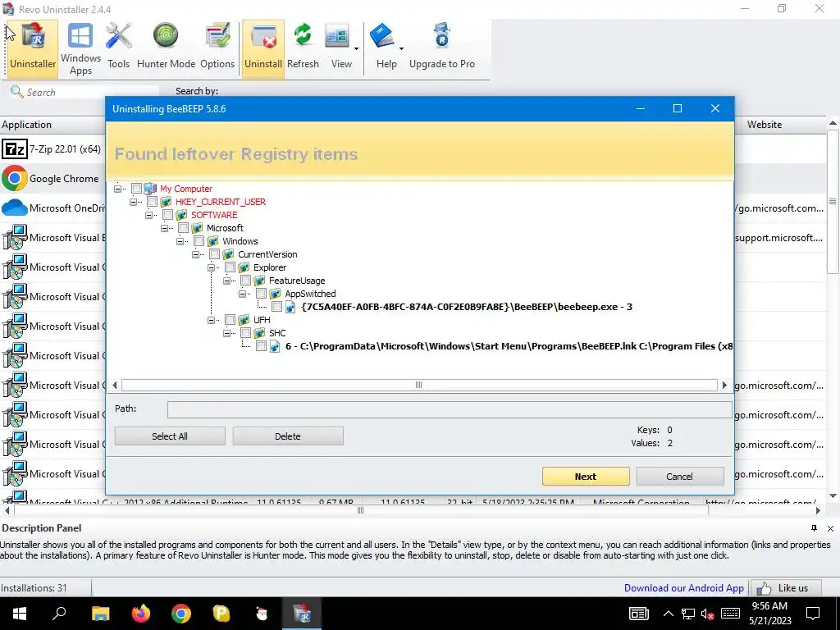Click the Delete button
Viewport: 840px width, 630px height.
click(288, 436)
